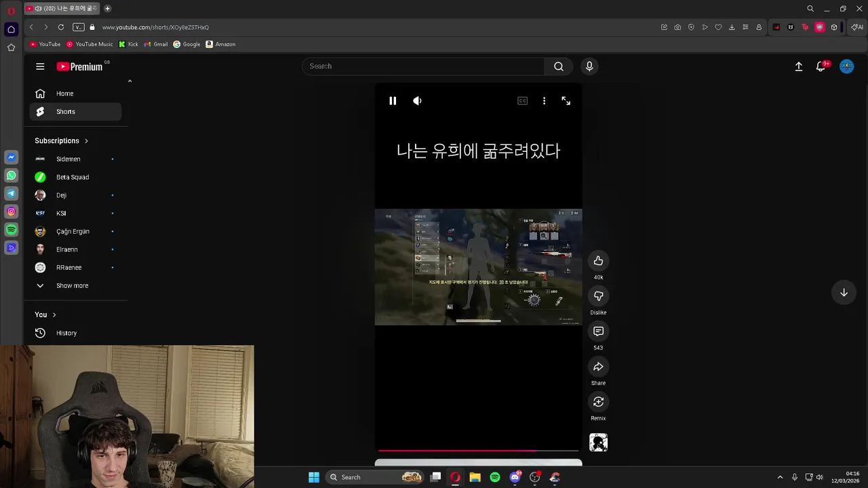Show hidden system tray icons
The image size is (868, 488).
(780, 477)
